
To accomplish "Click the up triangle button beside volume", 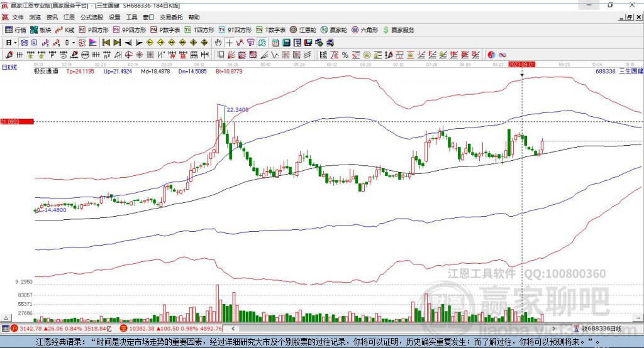I will pyautogui.click(x=6, y=318).
